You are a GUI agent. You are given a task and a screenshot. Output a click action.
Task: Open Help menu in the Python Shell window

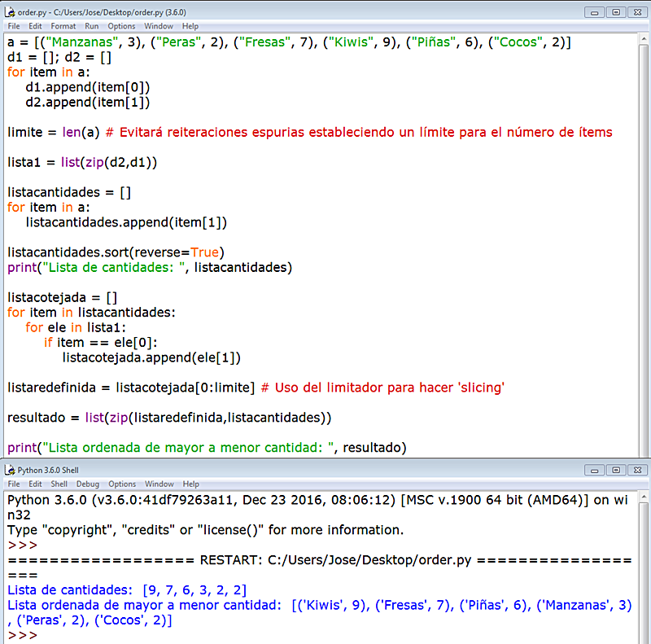coord(191,484)
